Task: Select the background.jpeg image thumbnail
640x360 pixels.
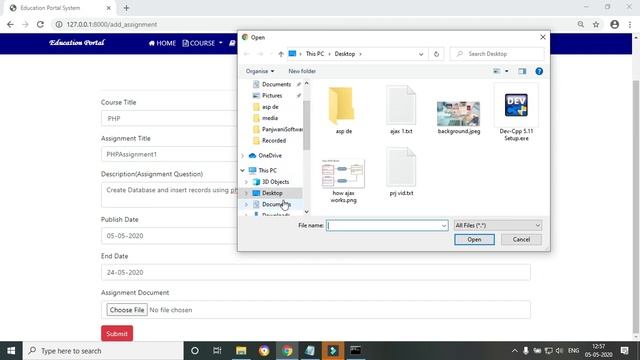Action: point(458,113)
